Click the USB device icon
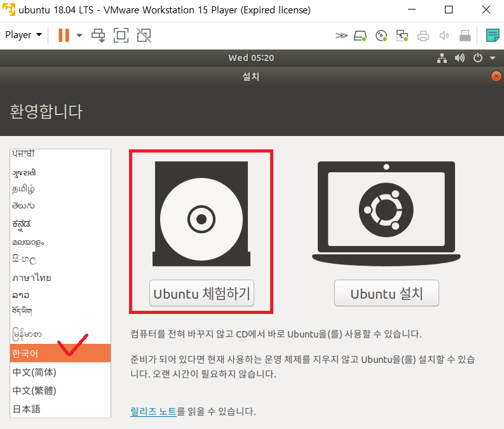This screenshot has height=429, width=504. (465, 36)
